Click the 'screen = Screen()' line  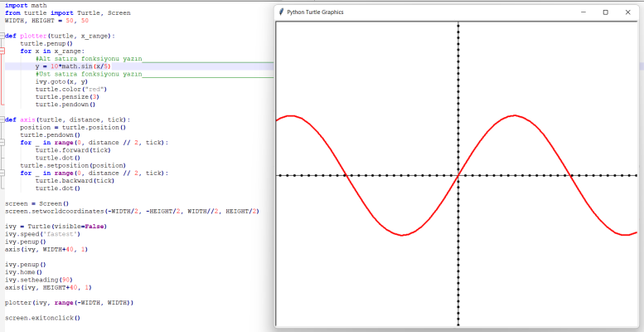37,203
